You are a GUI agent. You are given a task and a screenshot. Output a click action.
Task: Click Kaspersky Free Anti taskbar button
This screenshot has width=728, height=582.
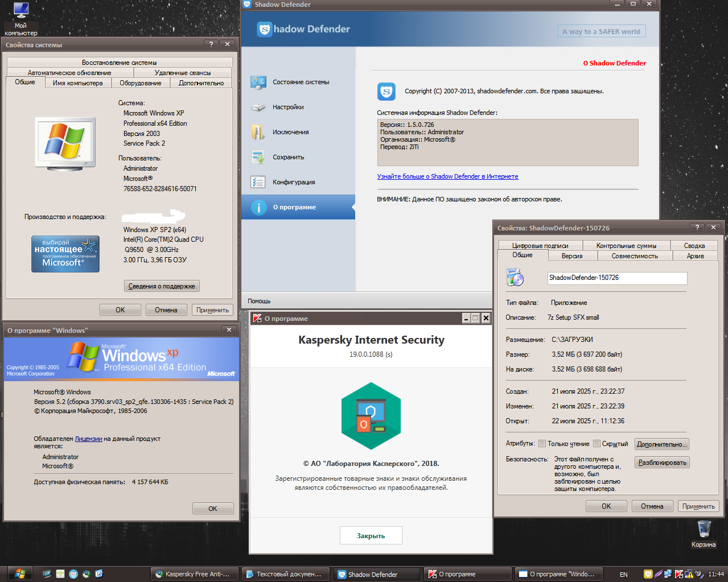point(195,574)
